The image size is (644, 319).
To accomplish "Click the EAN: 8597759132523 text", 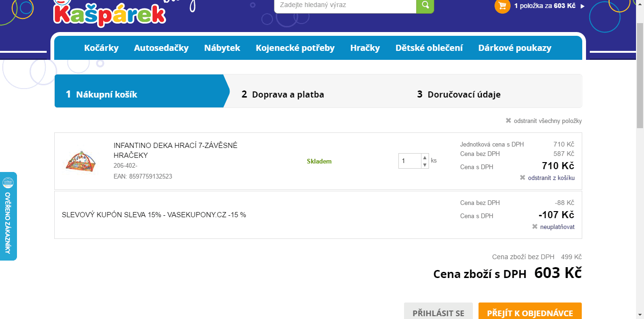I will click(143, 177).
